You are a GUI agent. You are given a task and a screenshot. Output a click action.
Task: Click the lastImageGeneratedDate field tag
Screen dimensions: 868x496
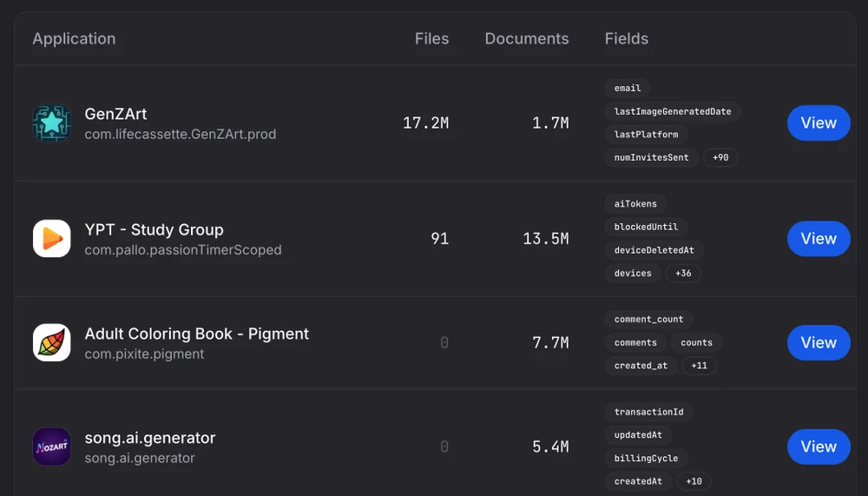[672, 111]
